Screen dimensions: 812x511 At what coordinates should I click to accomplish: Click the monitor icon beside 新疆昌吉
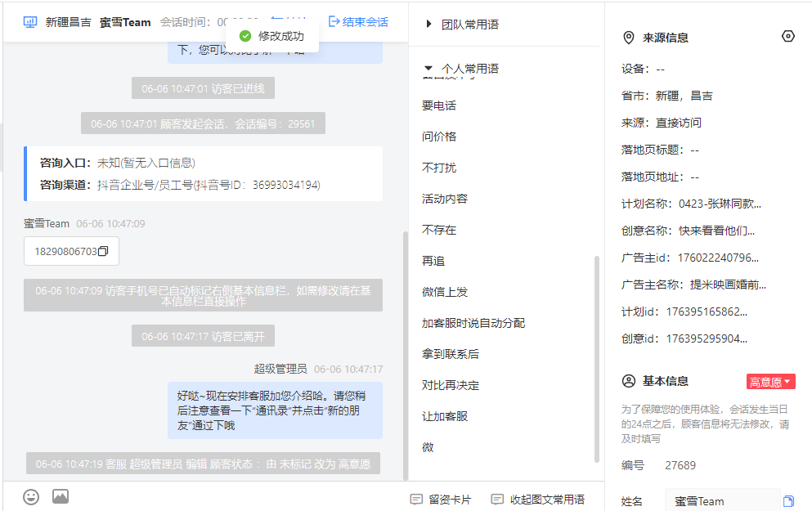(30, 22)
